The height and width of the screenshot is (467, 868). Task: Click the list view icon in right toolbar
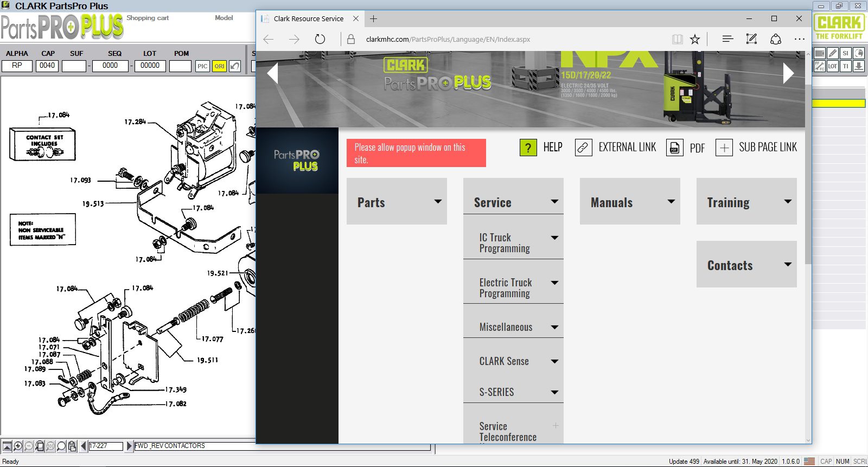tap(819, 53)
